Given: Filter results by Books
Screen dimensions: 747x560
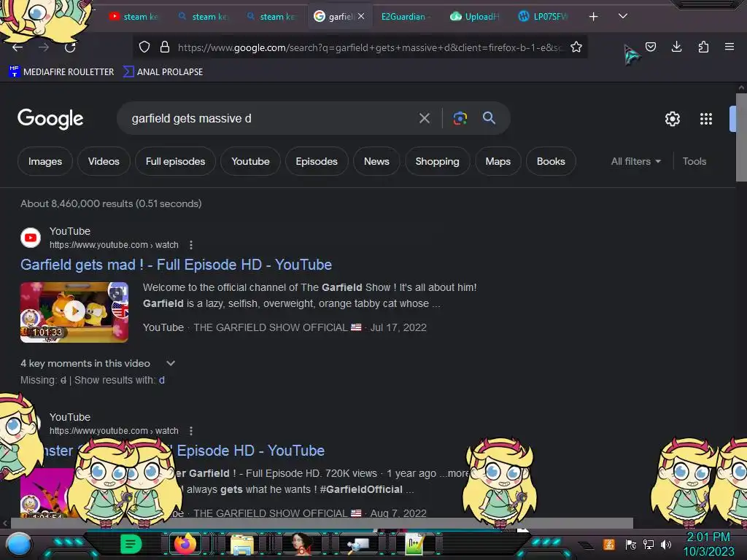Looking at the screenshot, I should click(x=551, y=161).
